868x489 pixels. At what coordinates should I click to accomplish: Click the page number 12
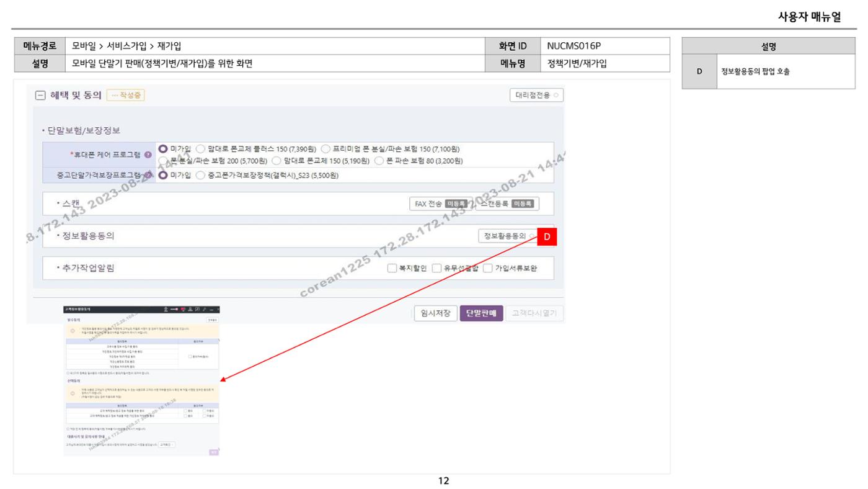[x=443, y=481]
